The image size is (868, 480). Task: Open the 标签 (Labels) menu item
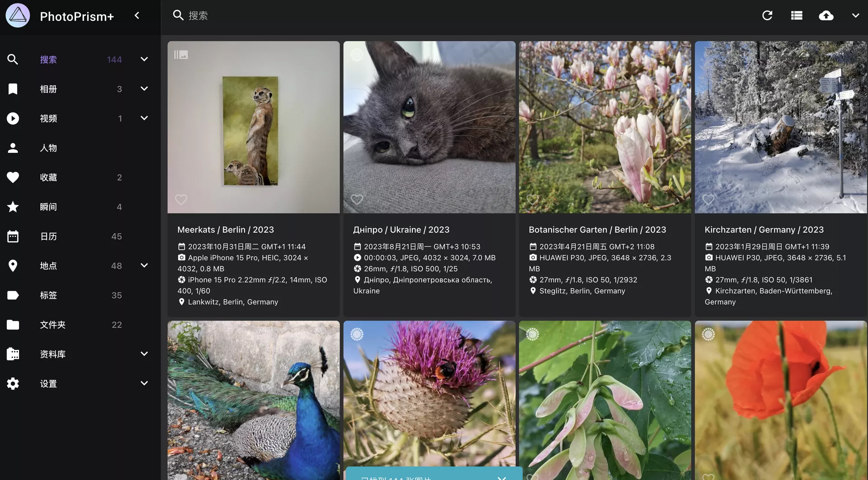(48, 295)
